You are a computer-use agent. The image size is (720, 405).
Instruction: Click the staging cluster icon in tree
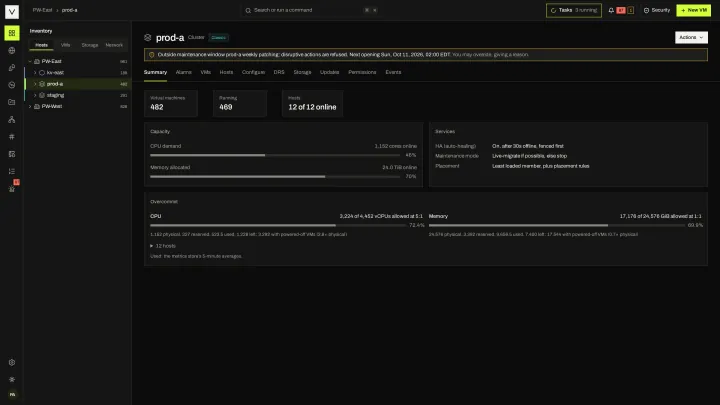pyautogui.click(x=42, y=95)
